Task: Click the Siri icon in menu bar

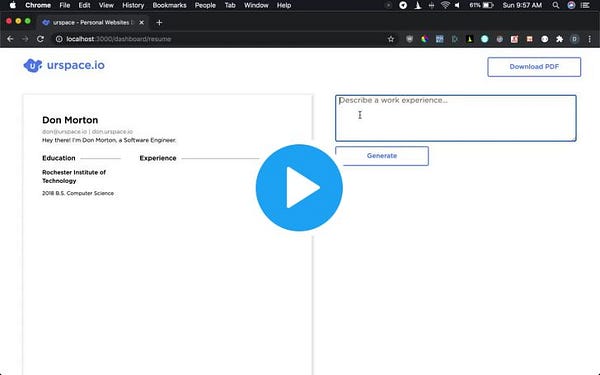Action: (571, 5)
